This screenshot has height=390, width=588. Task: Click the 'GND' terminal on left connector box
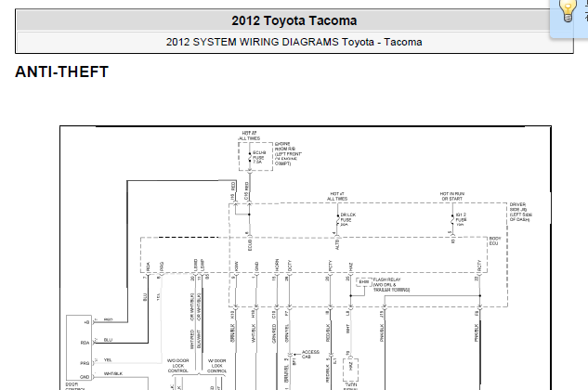(x=85, y=376)
